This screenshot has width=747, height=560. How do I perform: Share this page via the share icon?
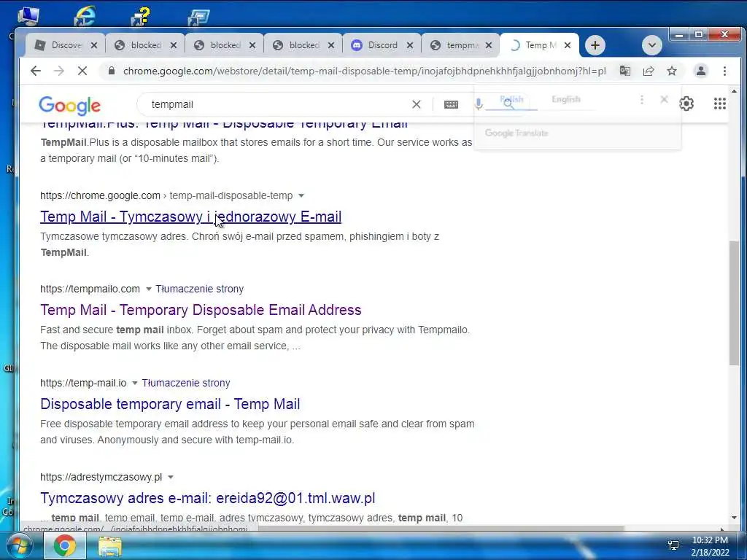[x=649, y=71]
